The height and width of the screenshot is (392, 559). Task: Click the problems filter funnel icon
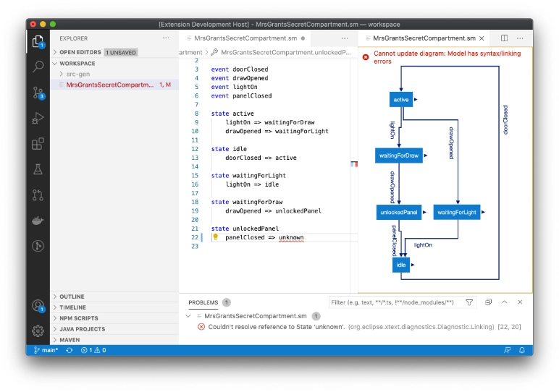[469, 302]
